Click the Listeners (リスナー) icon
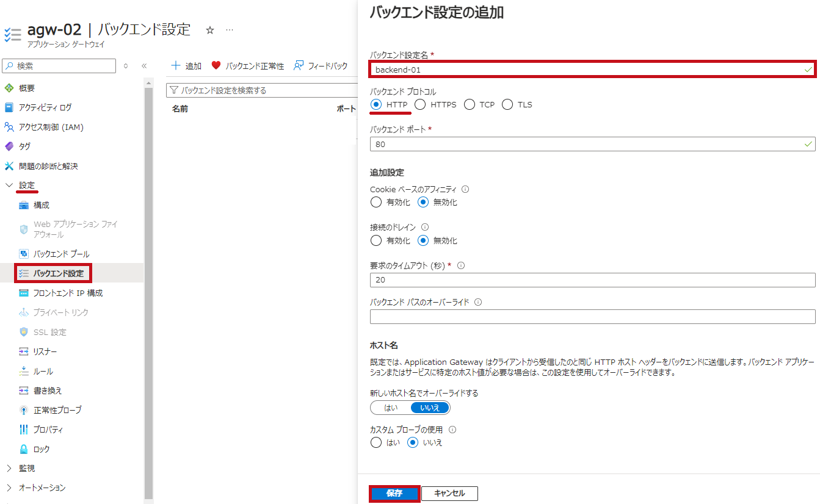The width and height of the screenshot is (820, 504). (24, 351)
